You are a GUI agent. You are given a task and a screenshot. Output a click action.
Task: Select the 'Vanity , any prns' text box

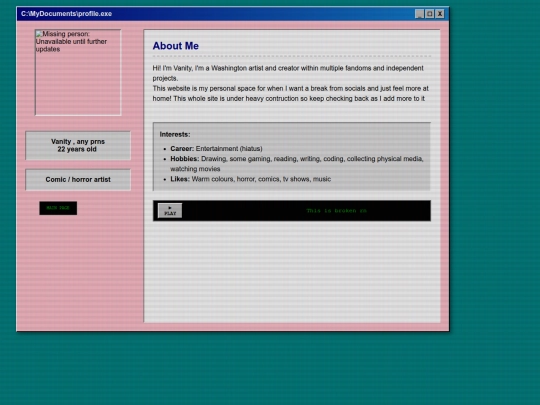click(x=78, y=145)
